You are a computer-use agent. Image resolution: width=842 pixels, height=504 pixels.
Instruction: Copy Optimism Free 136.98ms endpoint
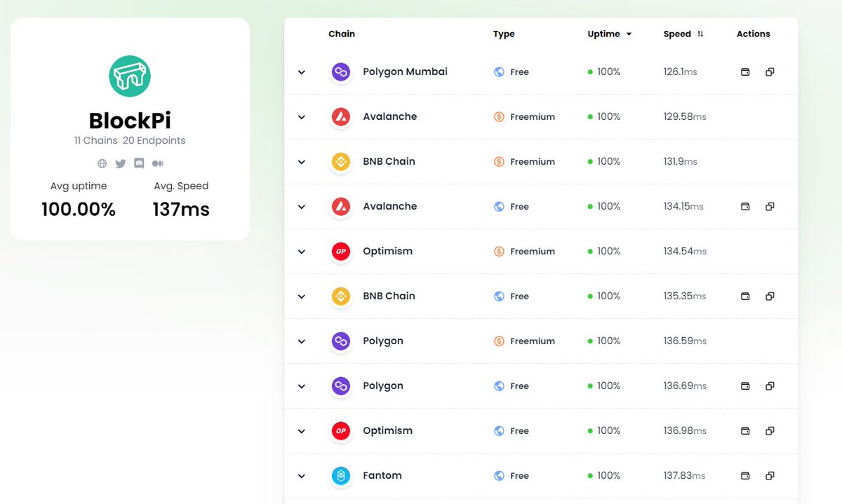point(770,430)
